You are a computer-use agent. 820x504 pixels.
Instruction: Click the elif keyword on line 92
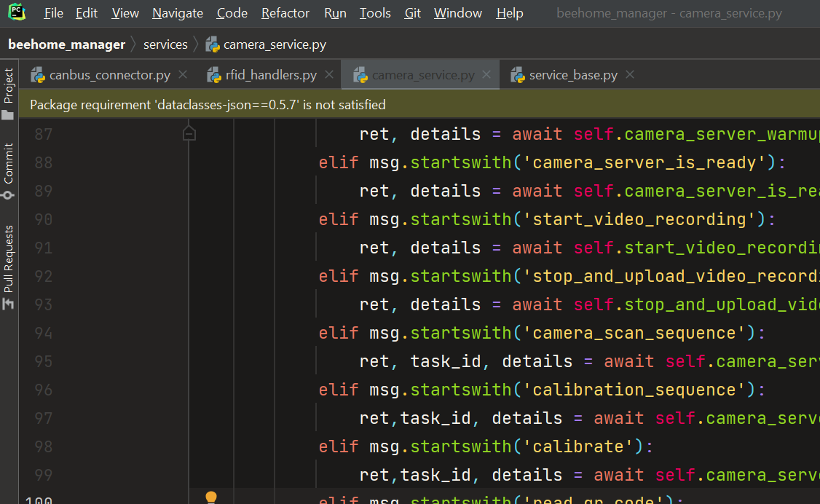pyautogui.click(x=339, y=276)
